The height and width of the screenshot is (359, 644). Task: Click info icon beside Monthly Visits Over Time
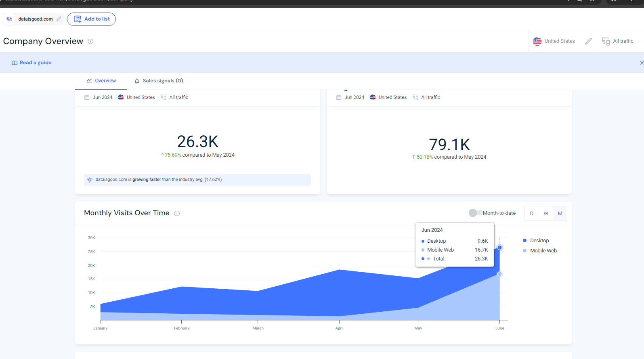(177, 214)
